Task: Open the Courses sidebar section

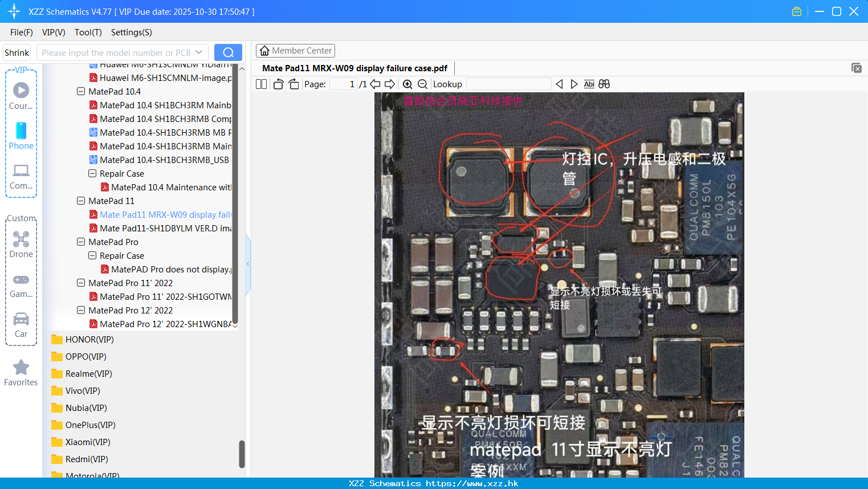Action: (x=21, y=96)
